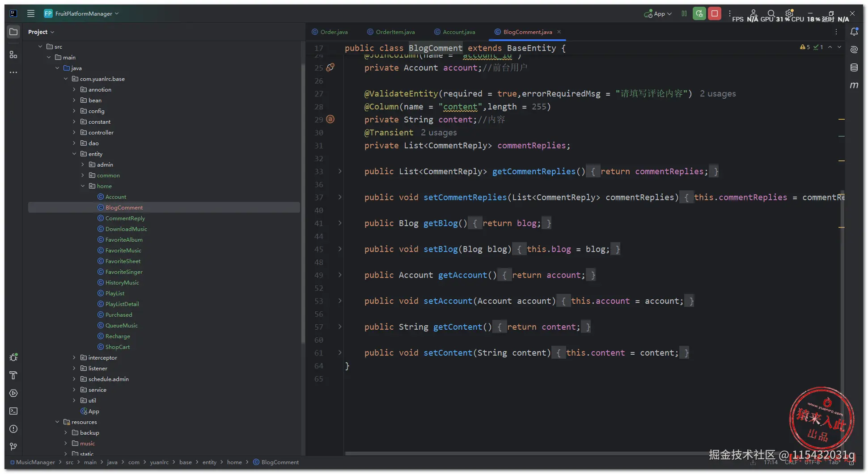This screenshot has width=868, height=474.
Task: Select the Recharge class in tree
Action: tap(118, 336)
